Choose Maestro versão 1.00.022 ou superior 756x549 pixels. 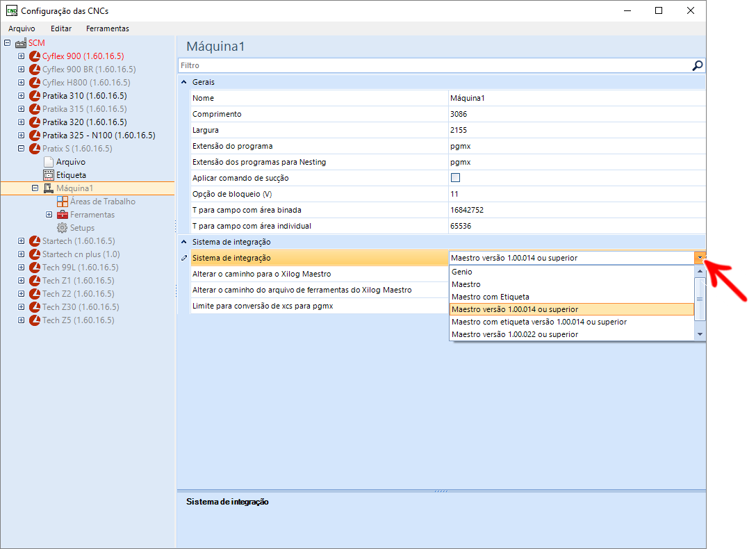(x=571, y=334)
